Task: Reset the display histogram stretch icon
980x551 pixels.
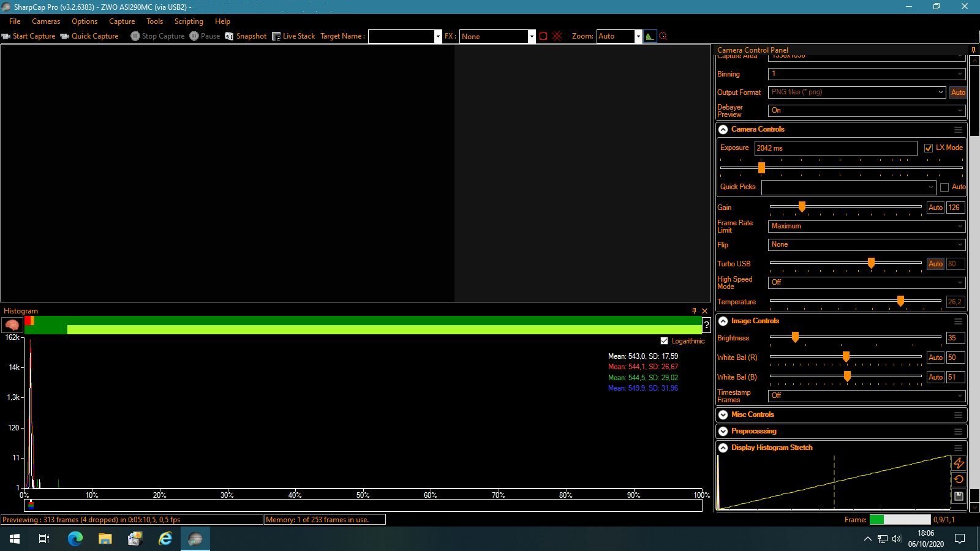Action: (959, 479)
